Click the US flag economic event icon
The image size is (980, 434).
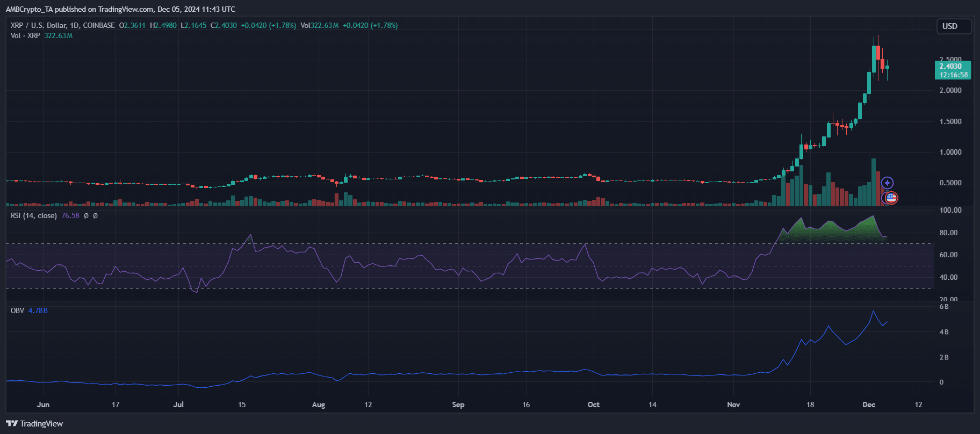tap(891, 198)
